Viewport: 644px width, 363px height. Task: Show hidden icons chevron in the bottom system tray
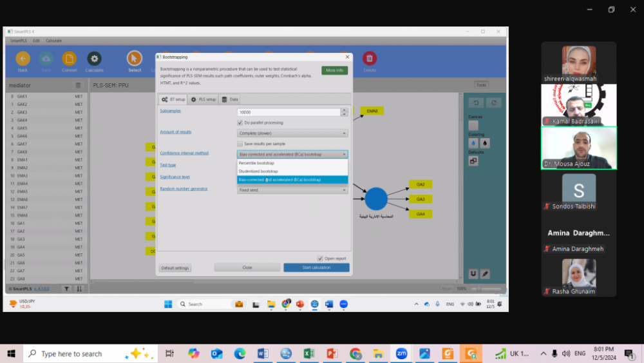[544, 353]
